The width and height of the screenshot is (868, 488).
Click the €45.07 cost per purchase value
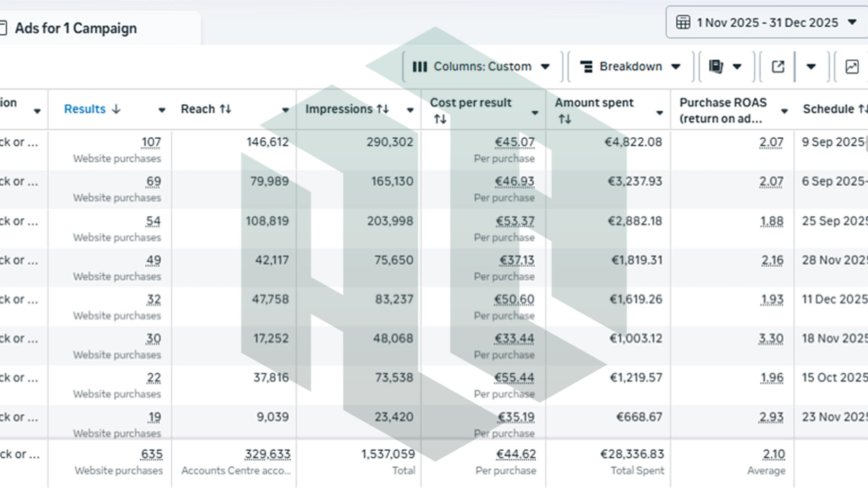(514, 142)
